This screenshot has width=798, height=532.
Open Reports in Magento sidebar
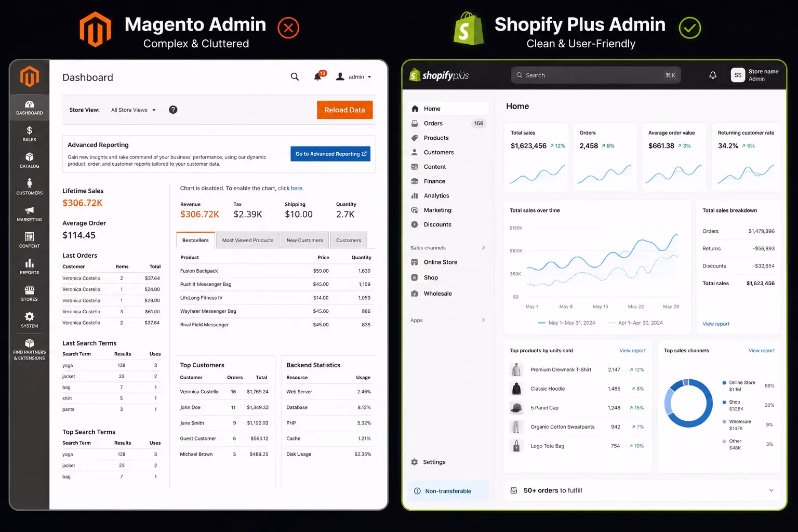(30, 267)
